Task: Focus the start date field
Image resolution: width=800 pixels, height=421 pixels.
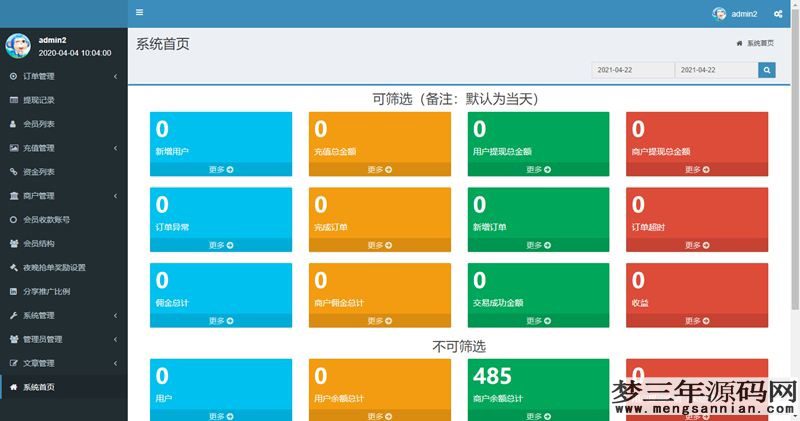Action: pyautogui.click(x=633, y=70)
